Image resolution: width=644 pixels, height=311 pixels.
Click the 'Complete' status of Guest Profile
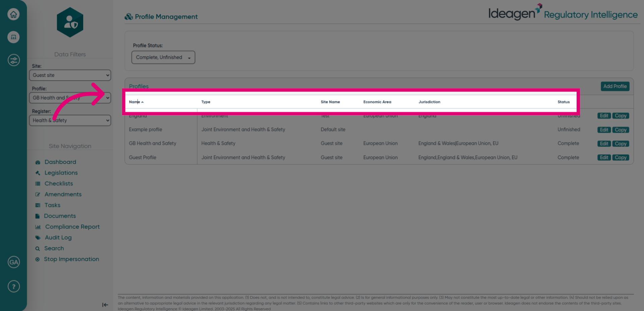(x=568, y=157)
